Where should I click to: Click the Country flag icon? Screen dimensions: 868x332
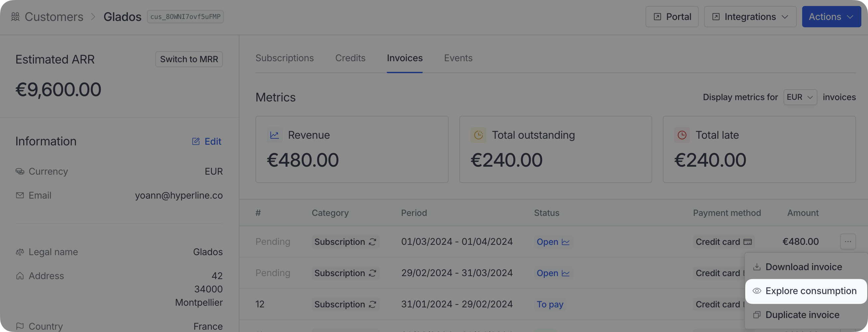tap(20, 326)
